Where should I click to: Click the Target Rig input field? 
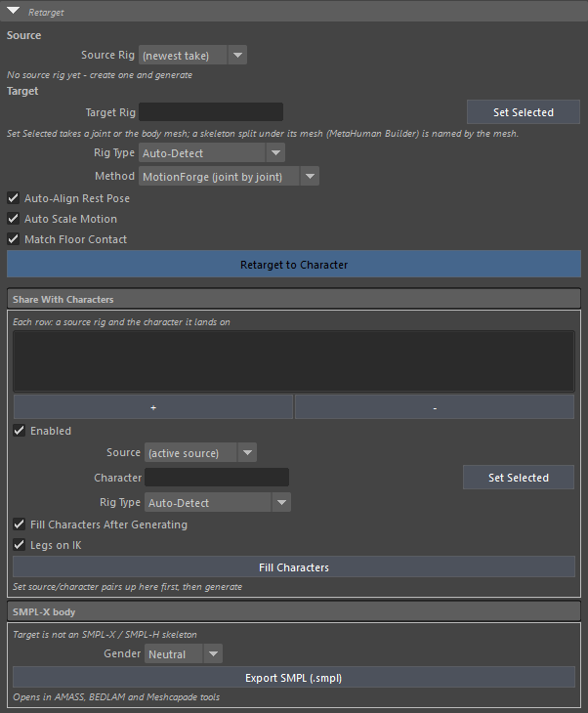coord(211,112)
